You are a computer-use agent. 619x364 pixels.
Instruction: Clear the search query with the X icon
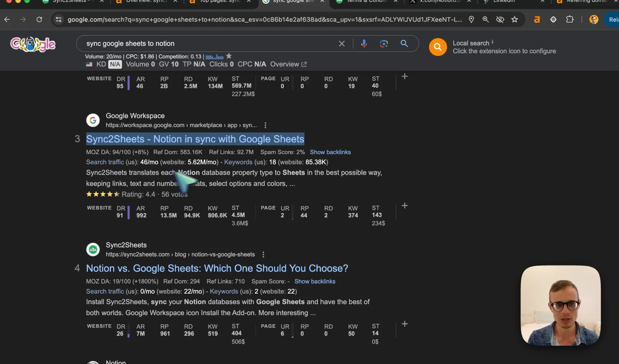coord(342,43)
